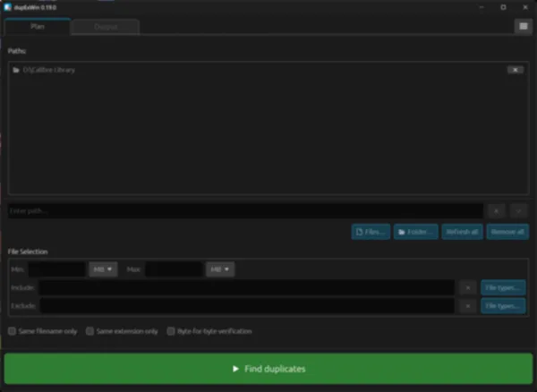This screenshot has height=392, width=537.
Task: Move selected path down with arrow button
Action: [518, 211]
